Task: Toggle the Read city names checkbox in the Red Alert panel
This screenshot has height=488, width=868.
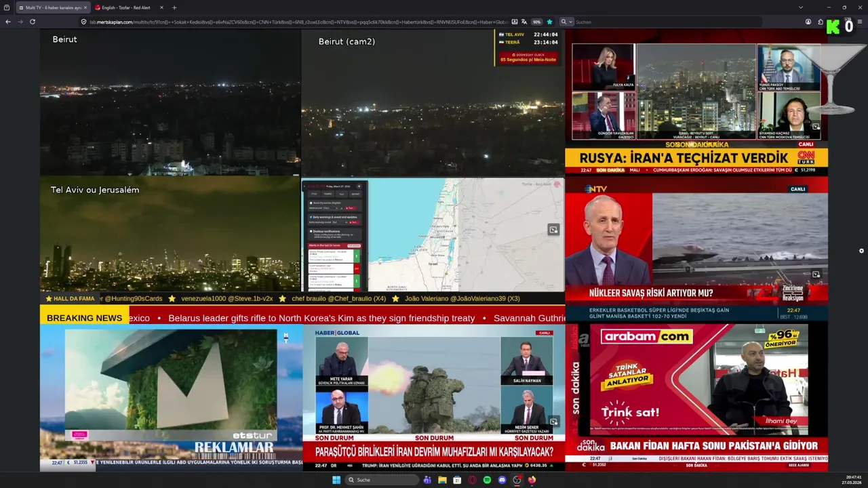Action: [x=311, y=203]
